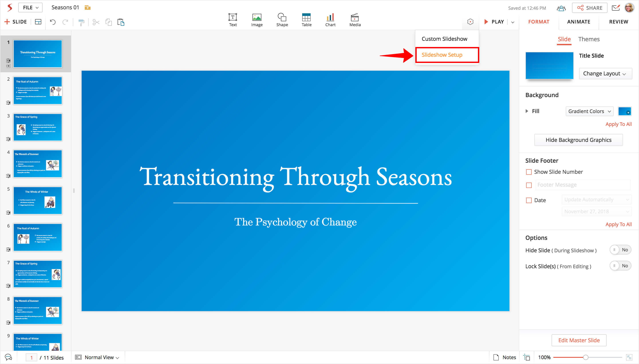Insert a Chart from toolbar
Screen dimensions: 639x364
pos(330,20)
